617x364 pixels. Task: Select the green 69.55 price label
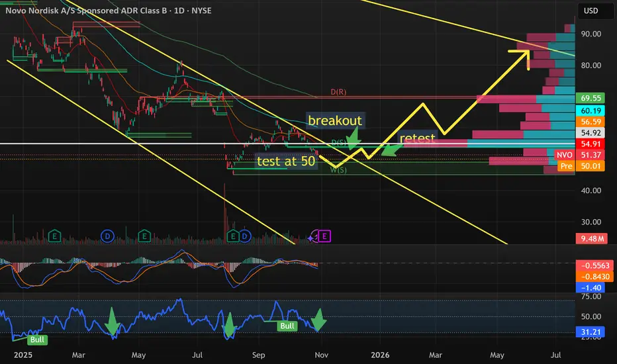(x=591, y=98)
